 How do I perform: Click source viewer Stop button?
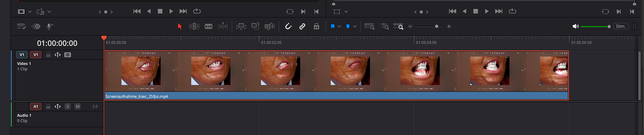coord(160,11)
